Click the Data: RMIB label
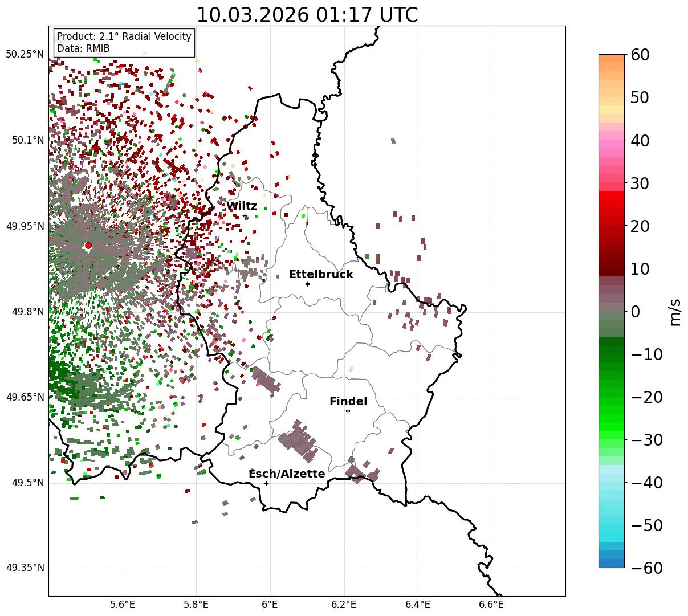The width and height of the screenshot is (688, 616). click(x=83, y=49)
